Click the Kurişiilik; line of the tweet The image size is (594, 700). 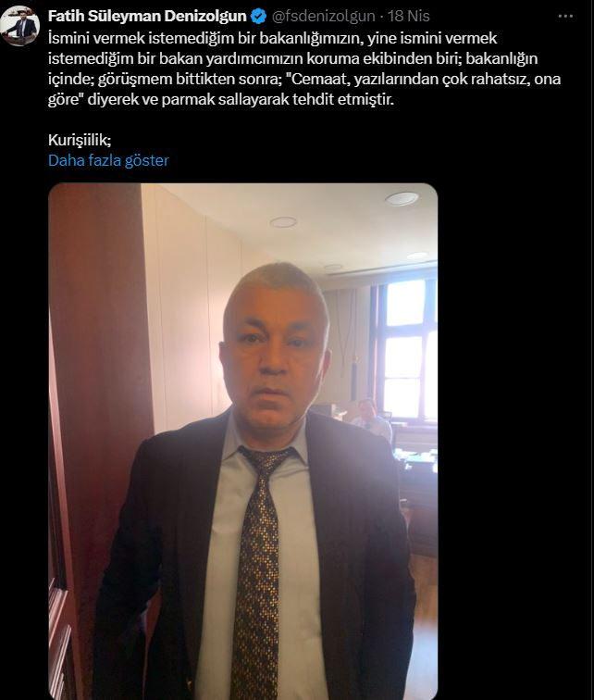80,140
